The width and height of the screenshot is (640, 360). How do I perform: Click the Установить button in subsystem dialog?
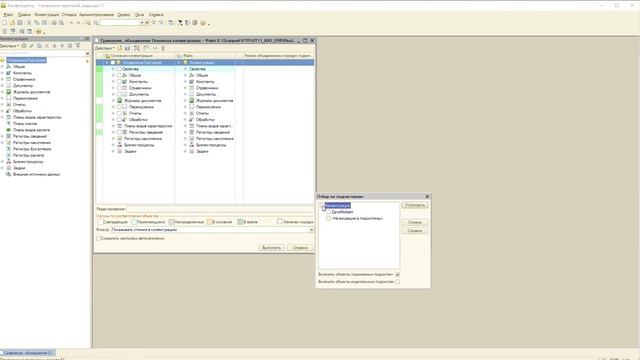tap(415, 205)
